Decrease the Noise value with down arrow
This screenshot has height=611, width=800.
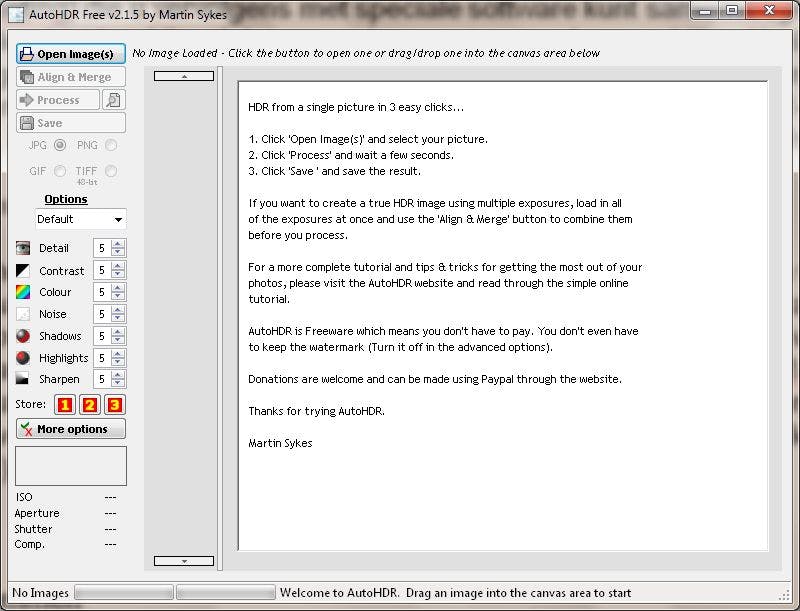(x=118, y=318)
